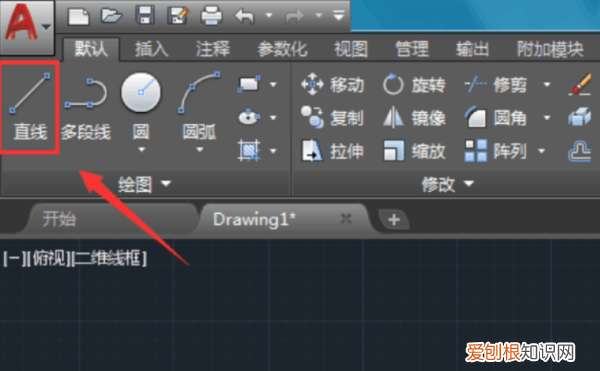Select the 多段线 polyline tool

86,109
